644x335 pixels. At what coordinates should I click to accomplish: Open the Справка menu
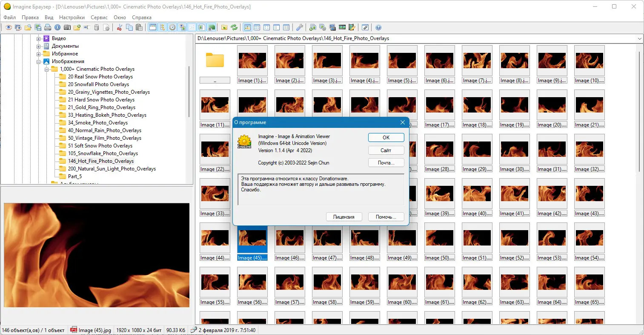pos(142,17)
